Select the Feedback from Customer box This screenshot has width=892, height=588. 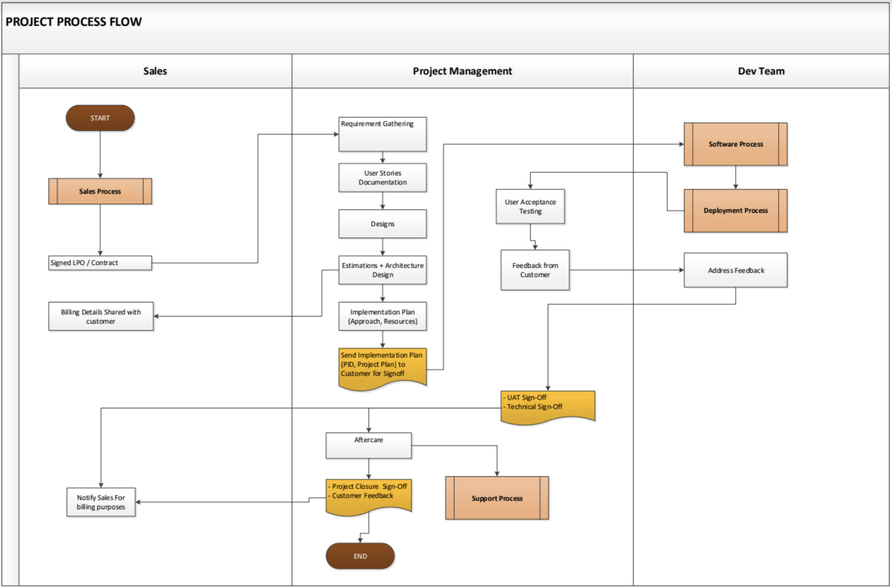click(x=535, y=270)
